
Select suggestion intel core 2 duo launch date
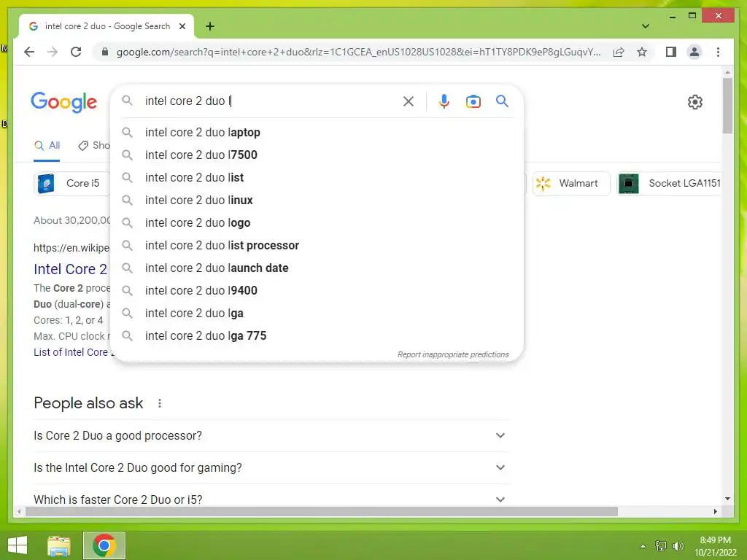(317, 268)
